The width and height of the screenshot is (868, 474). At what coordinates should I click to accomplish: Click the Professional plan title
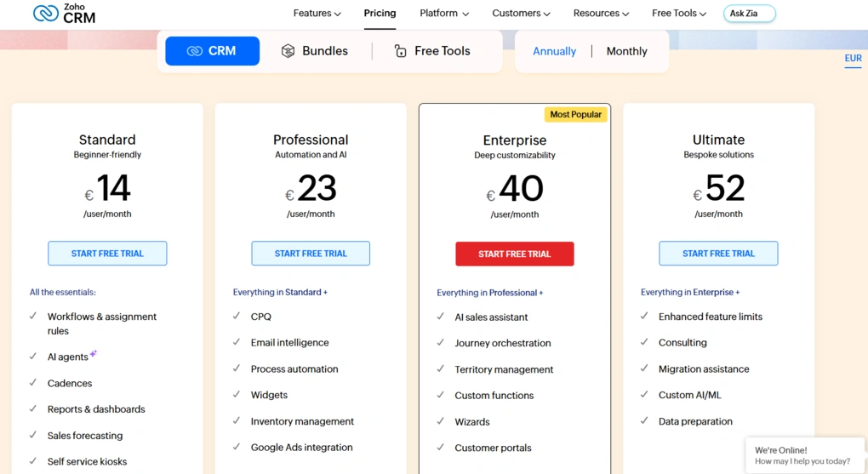(311, 140)
